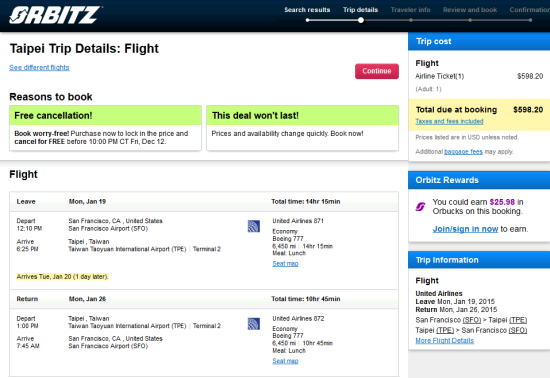Open Taxes and fees included link
Viewport: 550px width, 378px height.
[449, 121]
